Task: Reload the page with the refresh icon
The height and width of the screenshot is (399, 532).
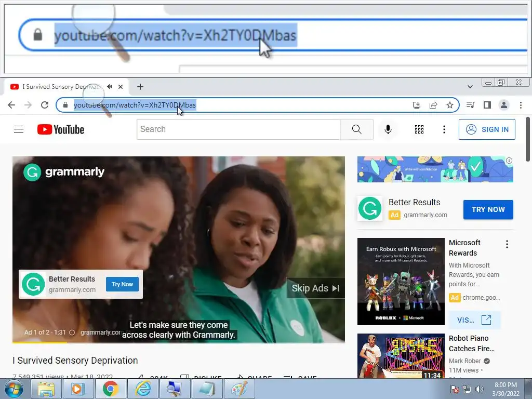Action: 45,105
